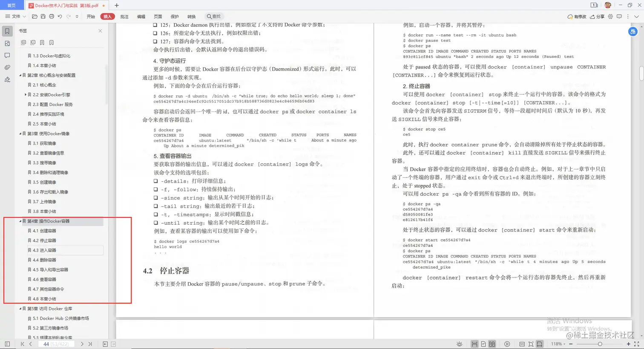Viewport: 644px width, 349px height.
Task: Toggle eye-protection reading mode in status bar
Action: tap(459, 344)
